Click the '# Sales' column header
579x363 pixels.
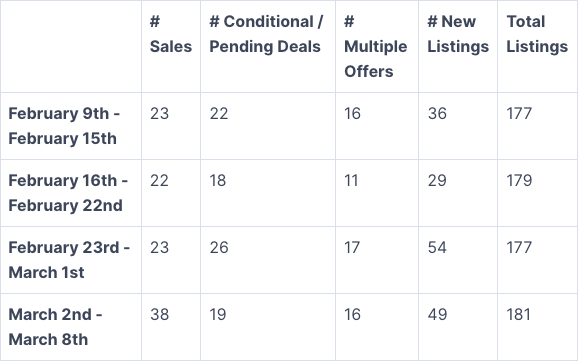[171, 34]
